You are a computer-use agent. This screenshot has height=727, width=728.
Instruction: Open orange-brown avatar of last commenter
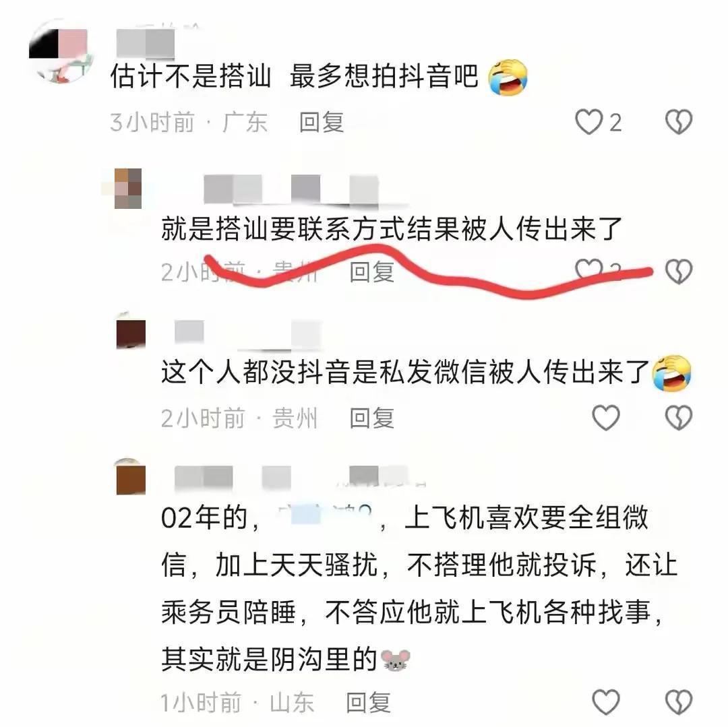coord(131,477)
